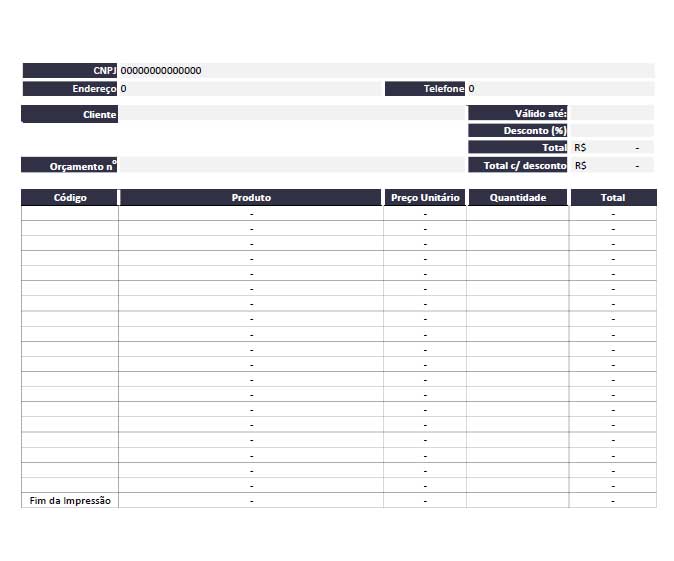Screen dimensions: 674x561
Task: Click the Produto column header
Action: coord(251,198)
